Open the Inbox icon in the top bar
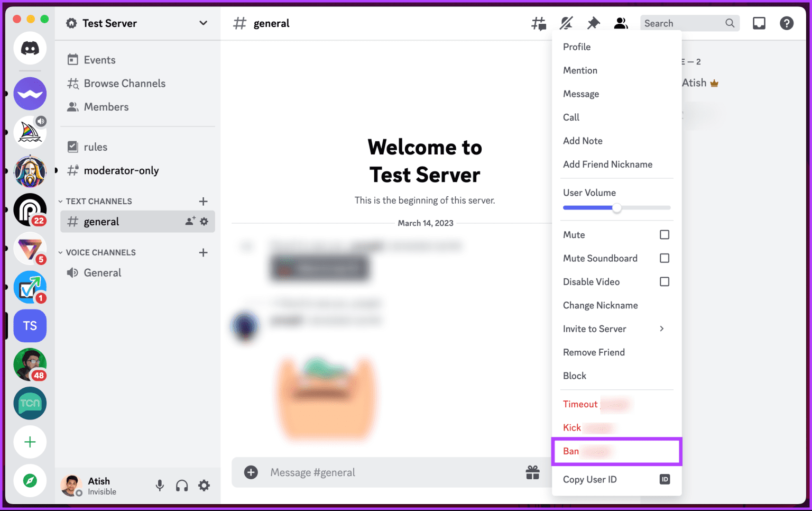Image resolution: width=812 pixels, height=511 pixels. (x=759, y=23)
